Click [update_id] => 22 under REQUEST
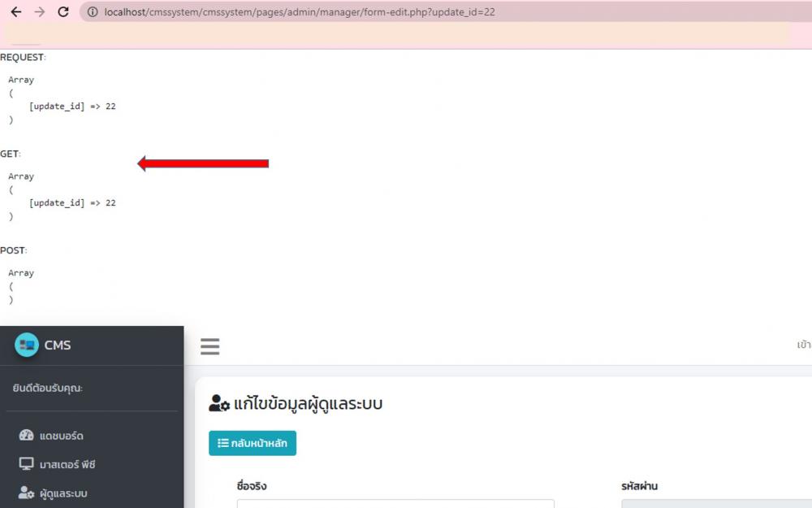The image size is (812, 508). [72, 106]
